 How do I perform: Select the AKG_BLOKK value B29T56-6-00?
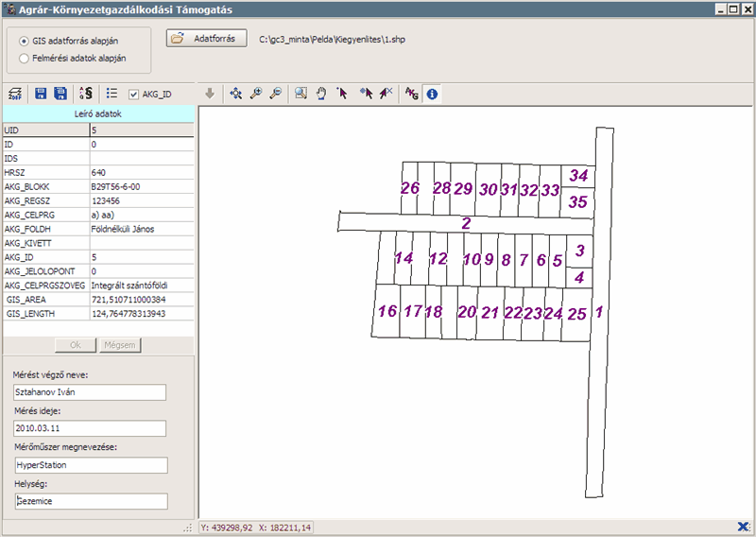click(142, 186)
